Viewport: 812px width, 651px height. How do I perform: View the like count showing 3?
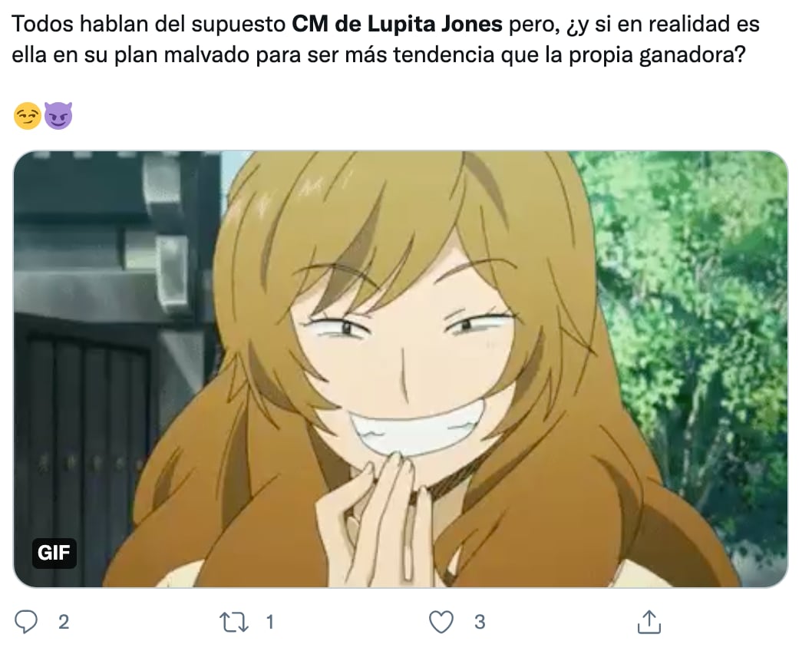click(480, 622)
